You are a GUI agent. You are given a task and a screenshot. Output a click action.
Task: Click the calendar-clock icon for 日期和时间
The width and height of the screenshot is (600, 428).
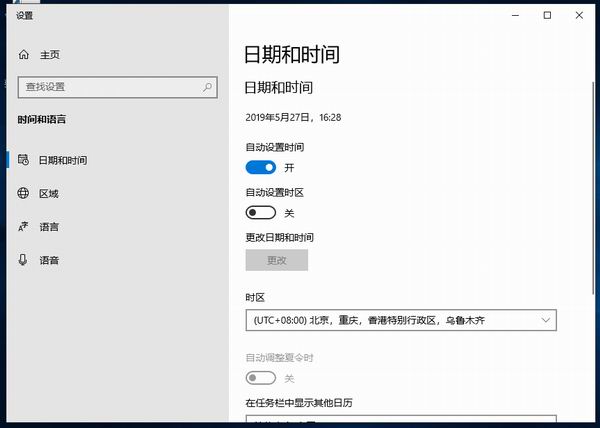point(23,160)
